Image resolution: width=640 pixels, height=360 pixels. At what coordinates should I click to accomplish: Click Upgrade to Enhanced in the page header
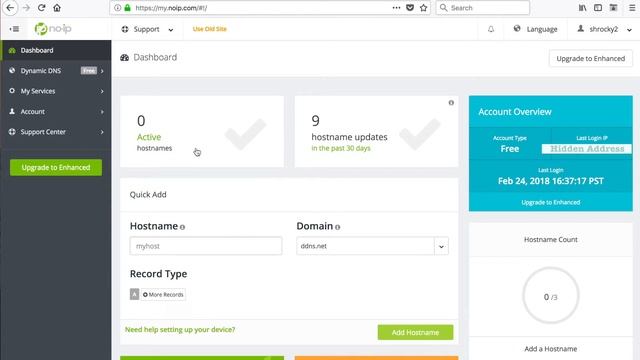point(591,58)
